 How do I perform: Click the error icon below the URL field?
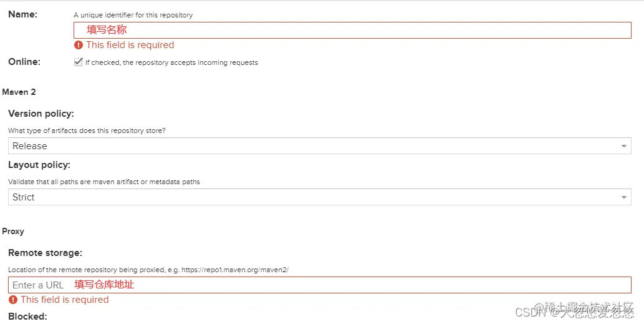(13, 300)
